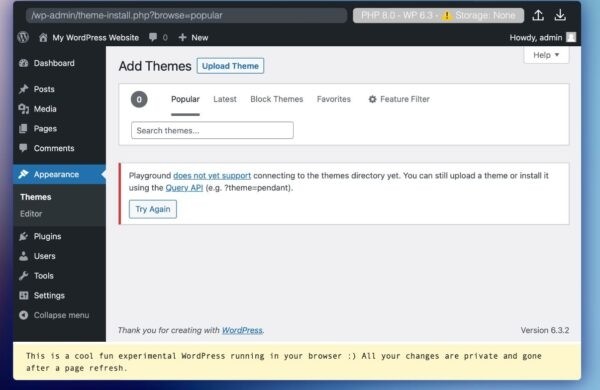600x390 pixels.
Task: Click the Upload Theme button
Action: click(x=230, y=66)
